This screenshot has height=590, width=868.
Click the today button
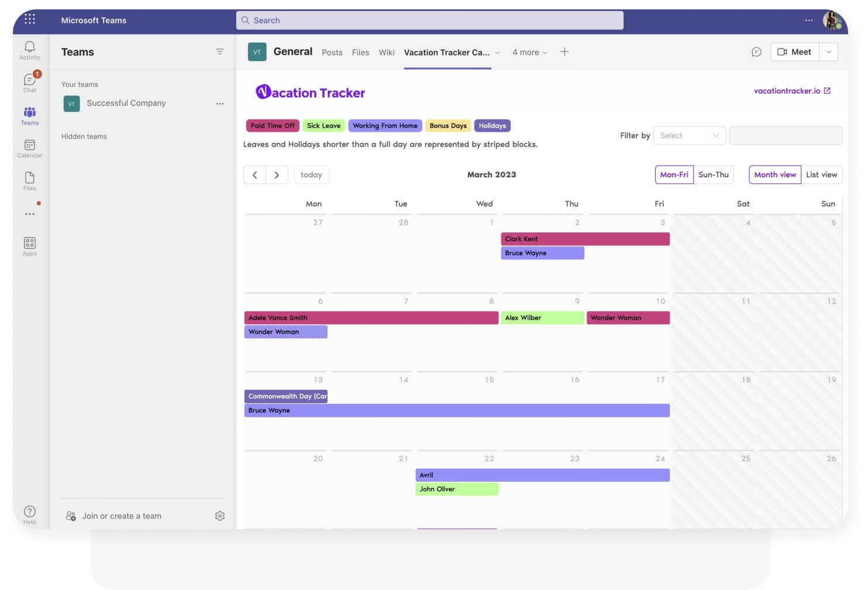coord(311,174)
